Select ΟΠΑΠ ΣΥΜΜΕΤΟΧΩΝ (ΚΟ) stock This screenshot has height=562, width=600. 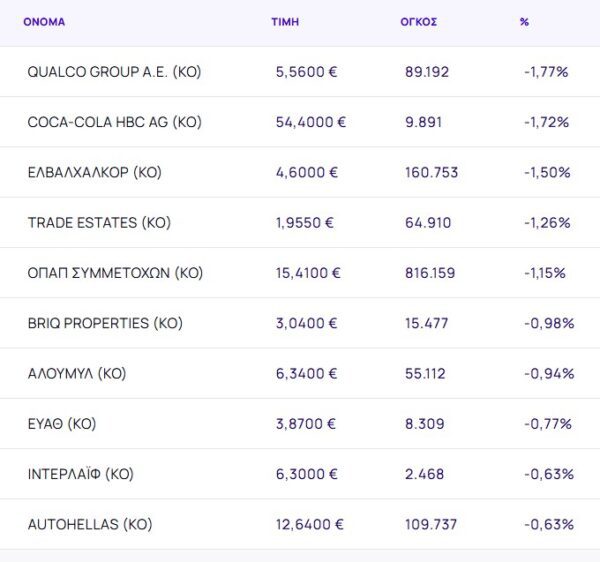click(x=115, y=272)
